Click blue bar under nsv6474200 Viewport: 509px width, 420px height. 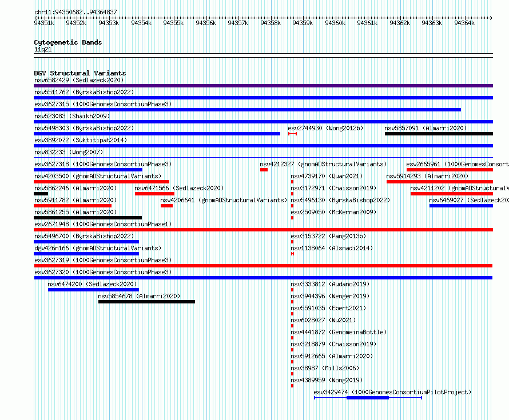[x=93, y=290]
